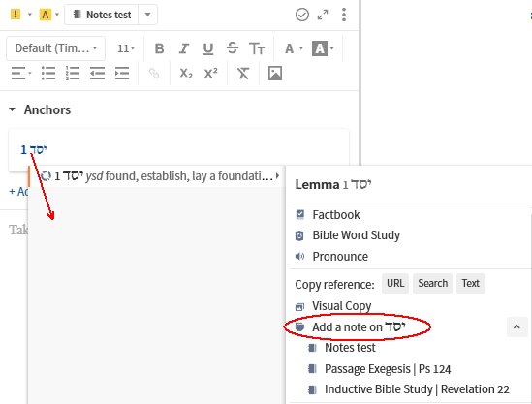Open the text highlight color picker
Viewport: 532px width, 404px height.
pos(324,48)
